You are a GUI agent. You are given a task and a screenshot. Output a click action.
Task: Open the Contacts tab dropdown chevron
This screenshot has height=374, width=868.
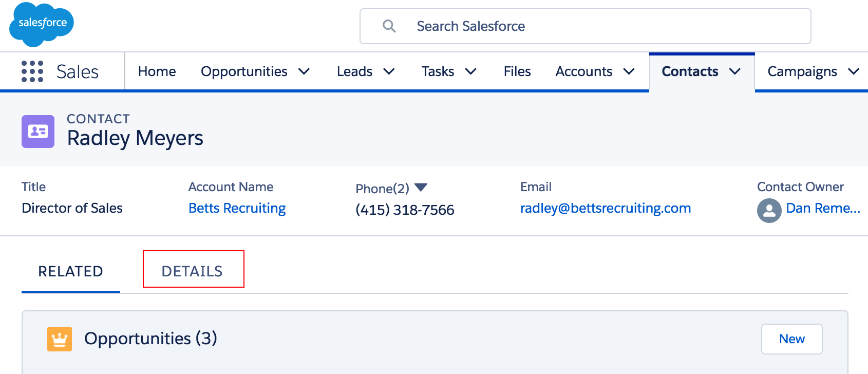pos(735,71)
